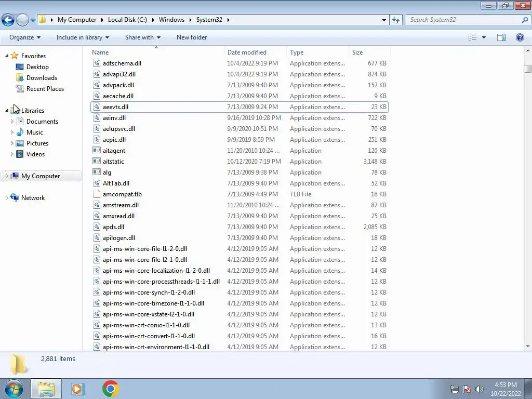Select the aitstatic application icon

click(x=97, y=161)
